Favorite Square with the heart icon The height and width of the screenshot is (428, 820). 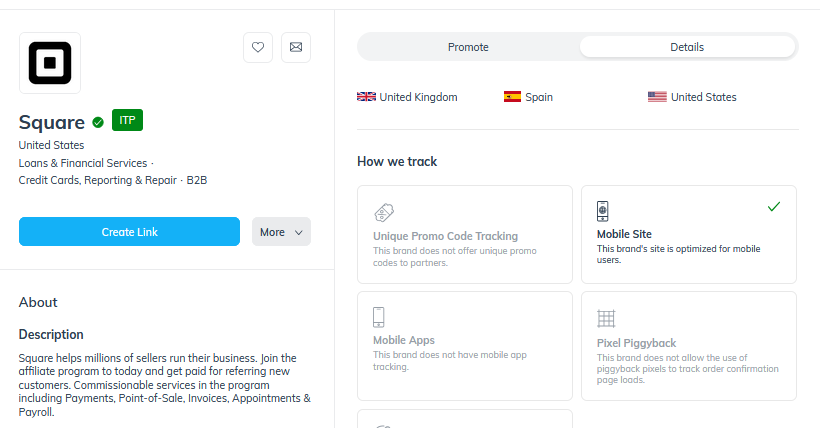tap(258, 47)
